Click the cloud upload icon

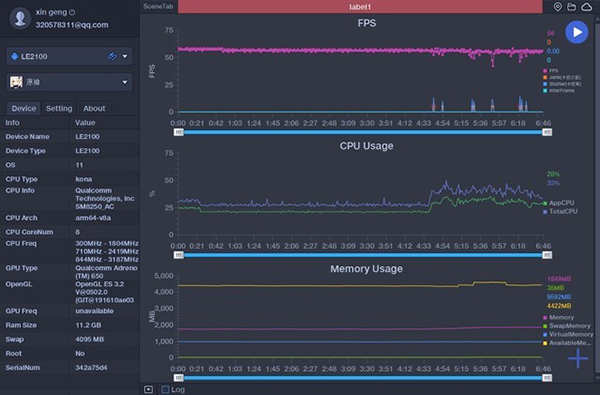pyautogui.click(x=586, y=7)
